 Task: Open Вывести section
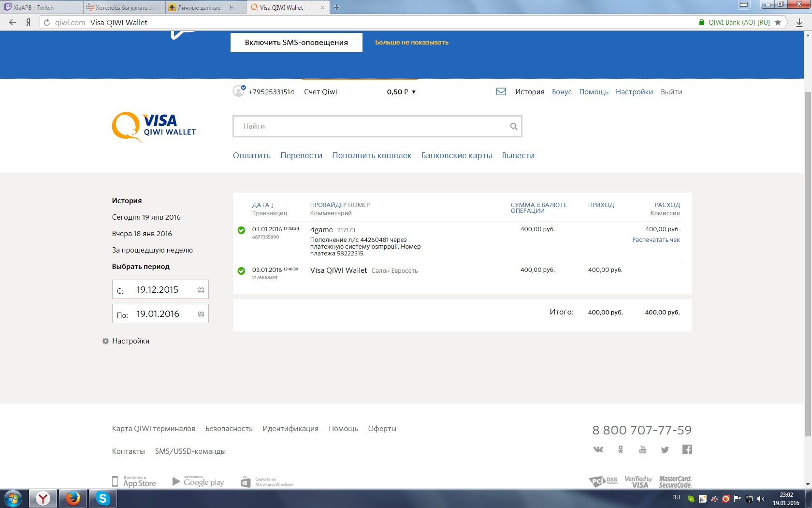click(x=518, y=155)
